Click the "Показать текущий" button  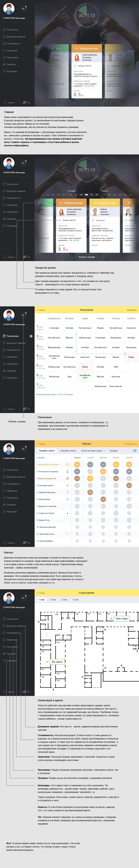tap(87, 257)
